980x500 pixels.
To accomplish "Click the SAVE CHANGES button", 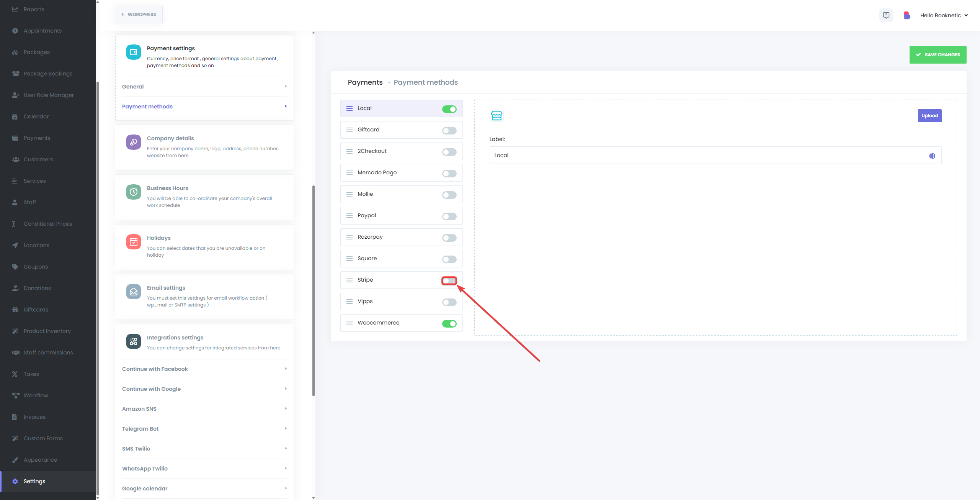I will coord(938,55).
